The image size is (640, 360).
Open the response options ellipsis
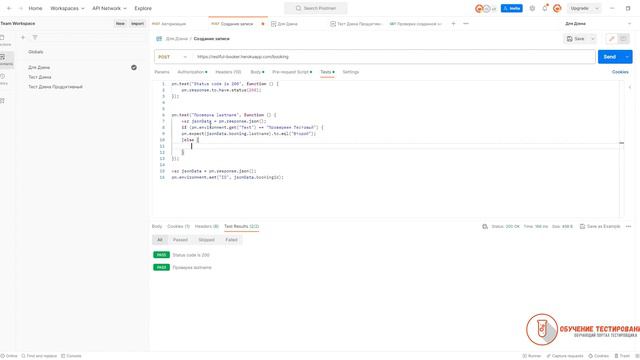click(628, 226)
